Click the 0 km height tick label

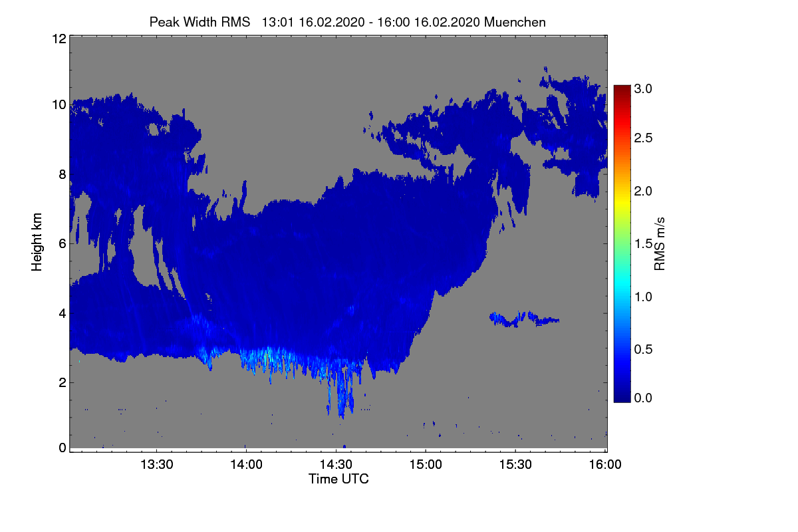[x=62, y=448]
